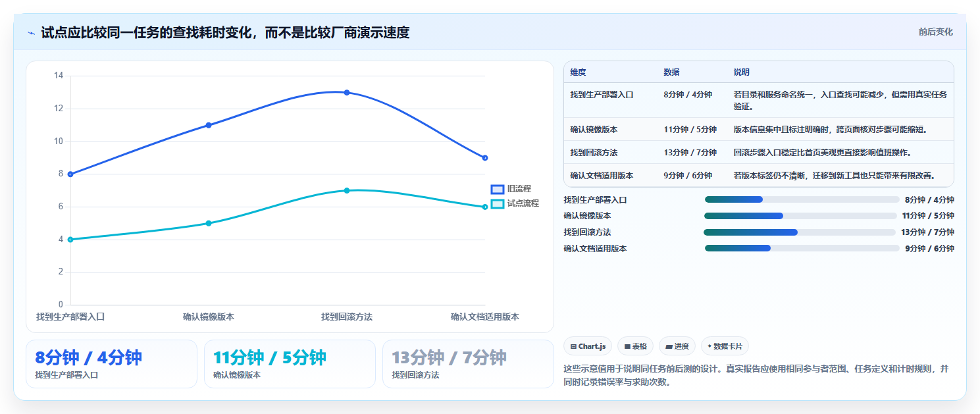980x414 pixels.
Task: Click x-axis label 找到回滚方法
Action: (x=347, y=317)
